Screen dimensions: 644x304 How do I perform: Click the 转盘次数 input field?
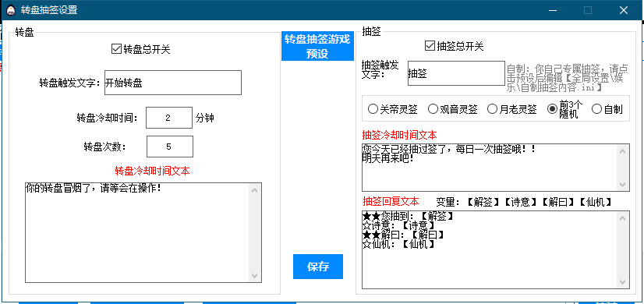[x=170, y=147]
